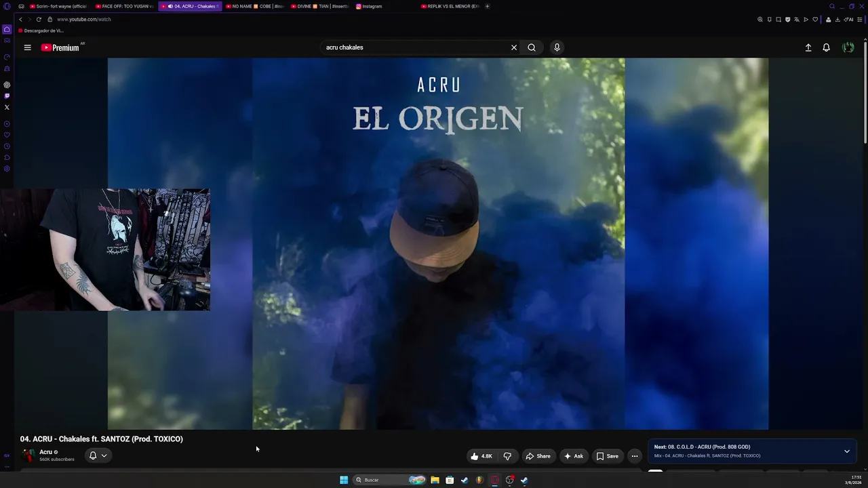Viewport: 868px width, 488px height.
Task: Open Microsoft Store from the taskbar
Action: pyautogui.click(x=450, y=480)
